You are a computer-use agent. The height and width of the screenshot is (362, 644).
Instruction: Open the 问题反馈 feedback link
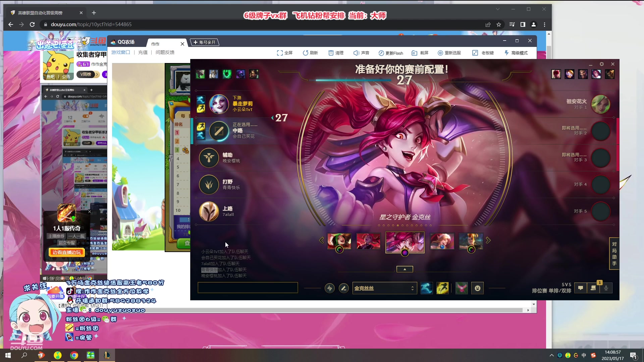(165, 52)
